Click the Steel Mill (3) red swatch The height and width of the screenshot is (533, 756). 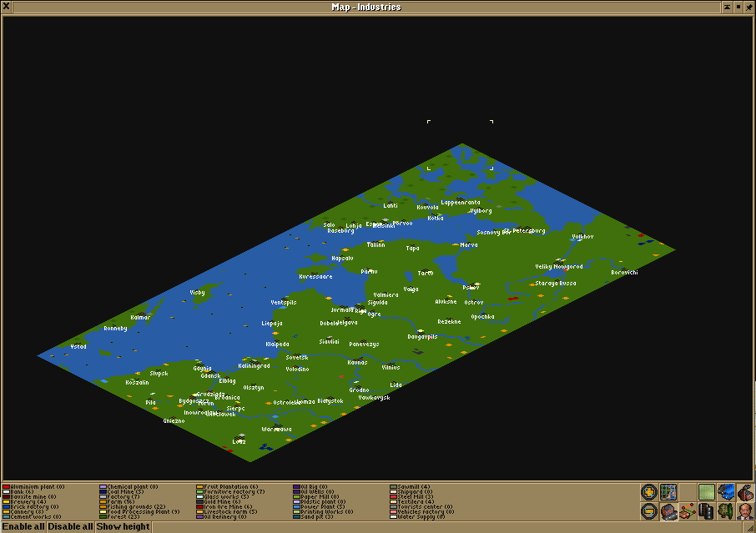pos(393,497)
